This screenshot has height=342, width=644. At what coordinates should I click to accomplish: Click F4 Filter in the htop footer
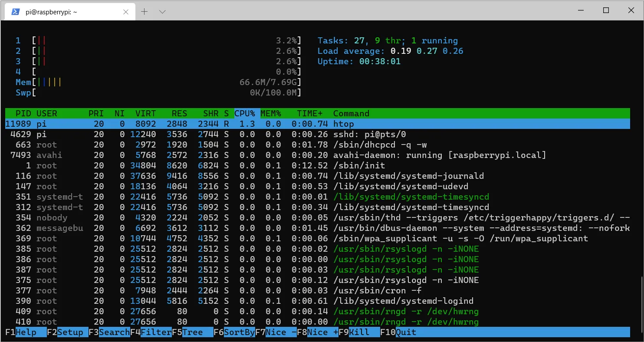(151, 332)
